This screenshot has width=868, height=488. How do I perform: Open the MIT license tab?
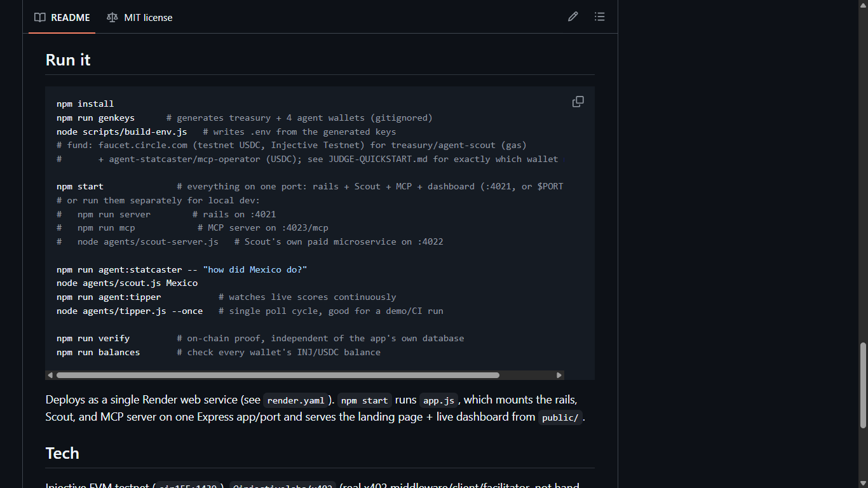pos(140,17)
